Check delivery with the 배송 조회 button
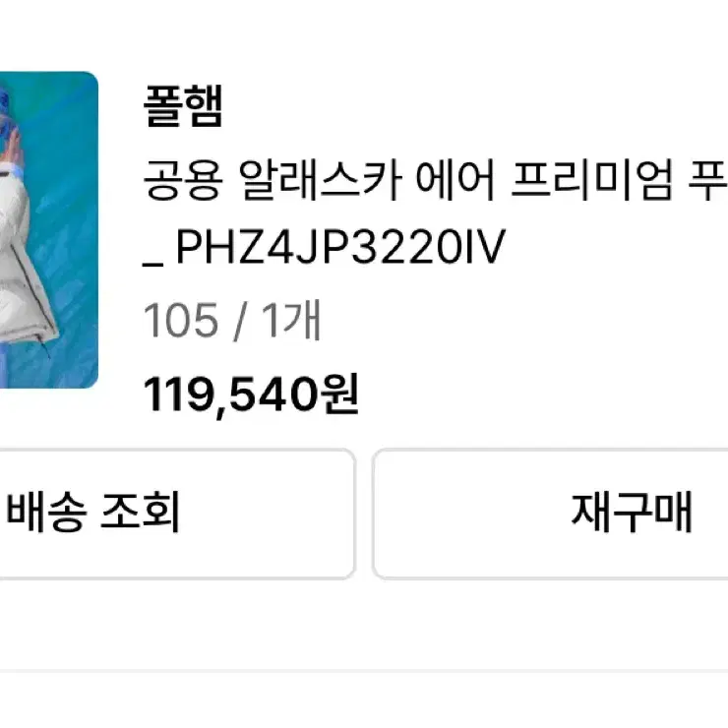The image size is (728, 728). [176, 514]
